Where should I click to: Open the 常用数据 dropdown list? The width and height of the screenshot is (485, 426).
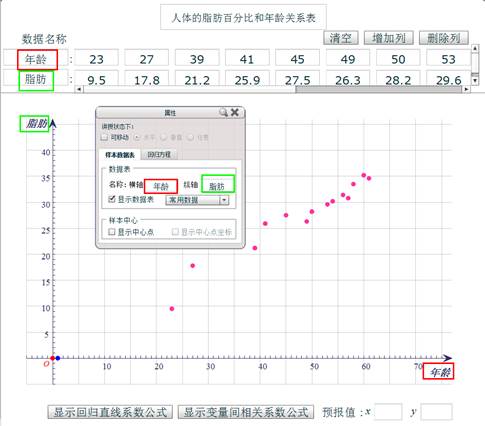[197, 200]
